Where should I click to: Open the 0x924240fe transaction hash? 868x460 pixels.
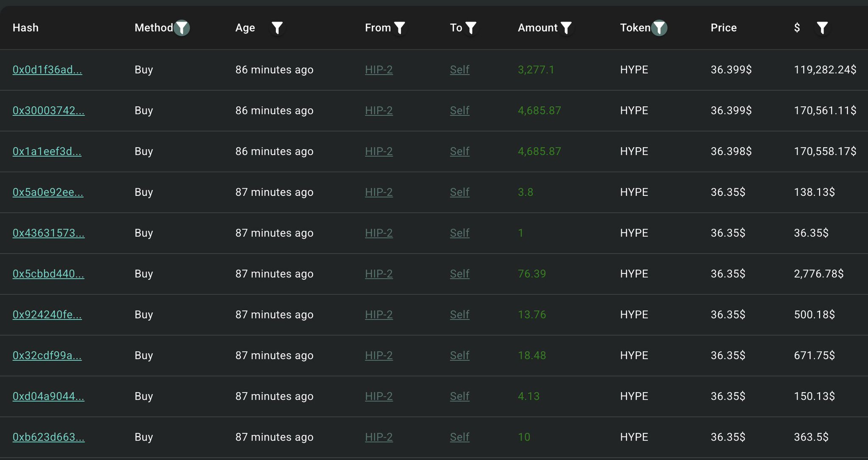point(47,315)
